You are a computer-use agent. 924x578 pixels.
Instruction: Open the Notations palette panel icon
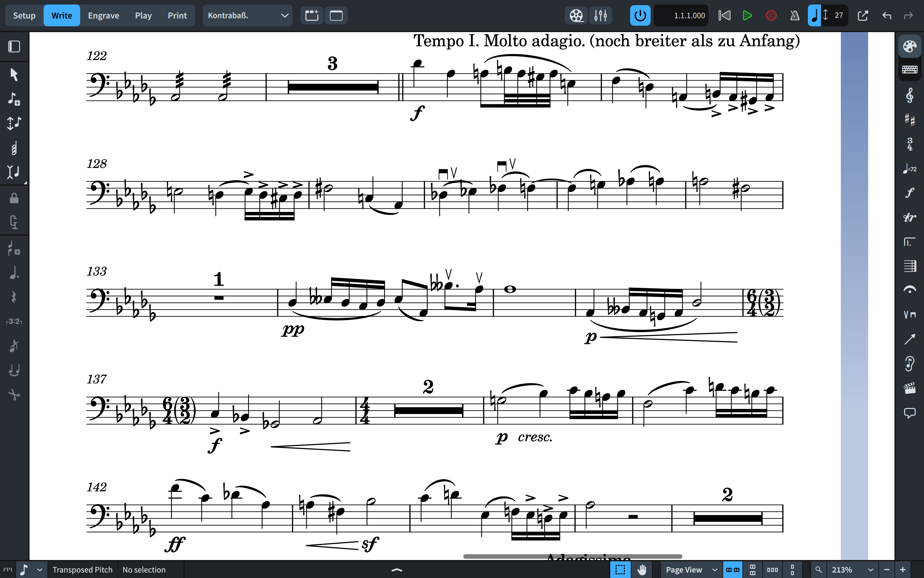click(910, 47)
